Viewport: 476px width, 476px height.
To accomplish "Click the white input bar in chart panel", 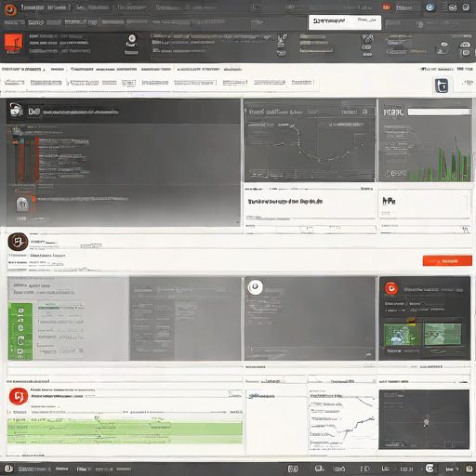I will coord(439,112).
